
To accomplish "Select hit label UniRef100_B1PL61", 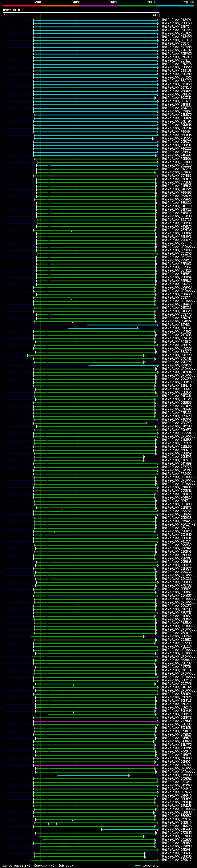I will coord(176,328).
